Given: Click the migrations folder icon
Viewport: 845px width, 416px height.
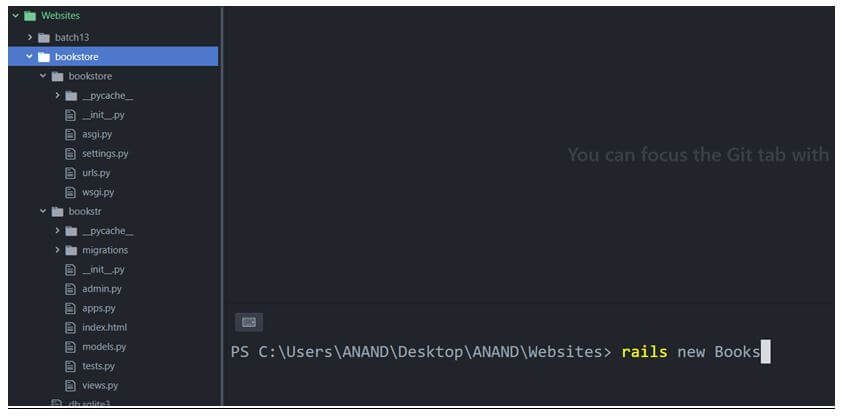Looking at the screenshot, I should [71, 250].
